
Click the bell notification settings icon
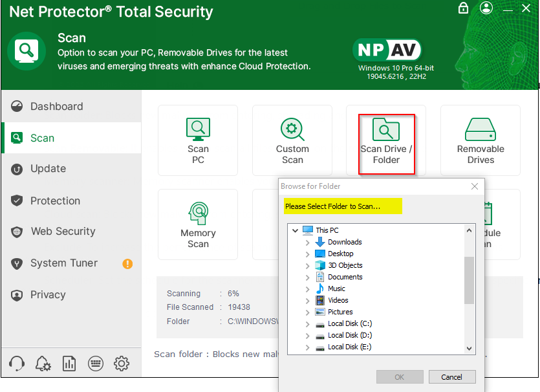coord(43,364)
